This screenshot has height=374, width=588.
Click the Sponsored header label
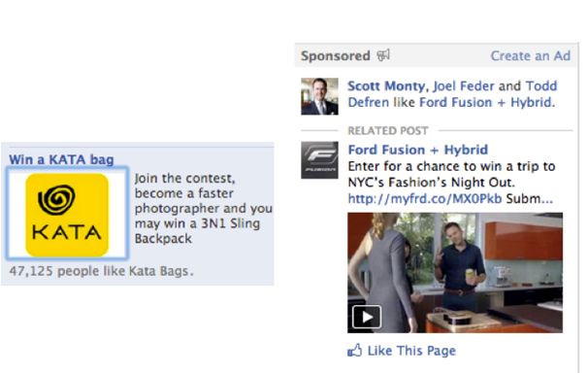coord(336,56)
